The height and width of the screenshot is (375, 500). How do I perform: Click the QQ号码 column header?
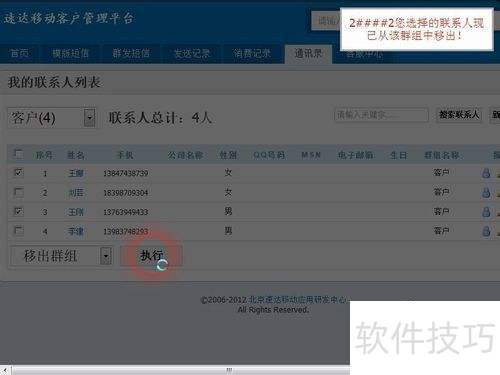(269, 155)
